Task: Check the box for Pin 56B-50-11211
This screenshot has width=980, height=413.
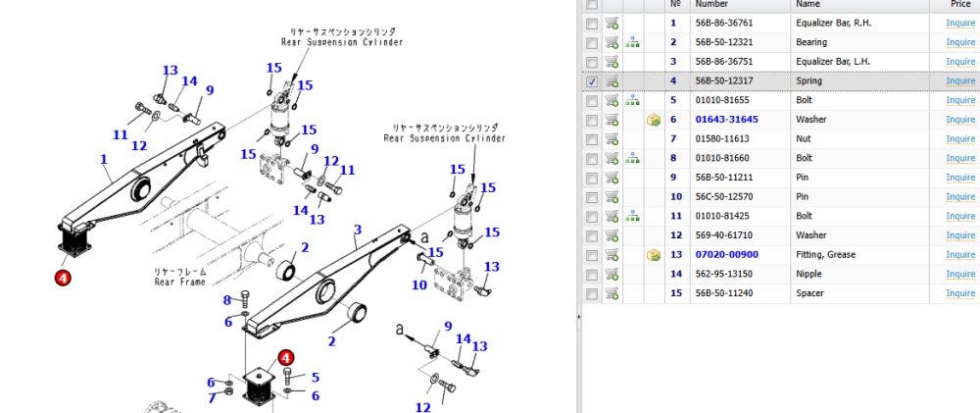Action: click(592, 180)
